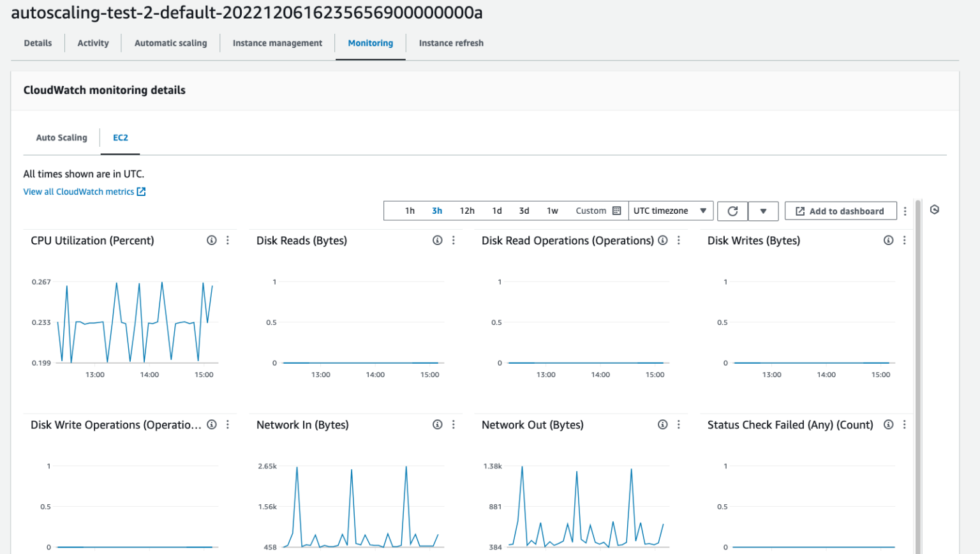Open options menu for Disk Reads chart
This screenshot has height=554, width=980.
pos(454,241)
